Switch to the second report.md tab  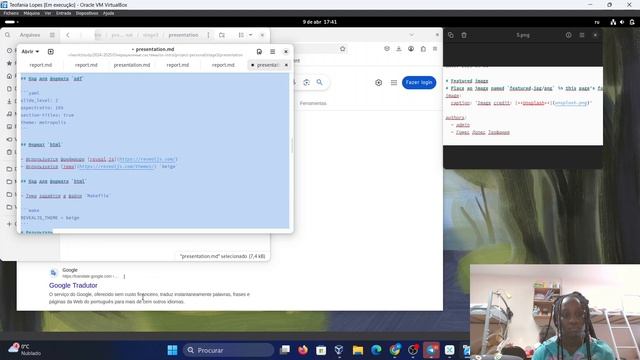pos(86,65)
